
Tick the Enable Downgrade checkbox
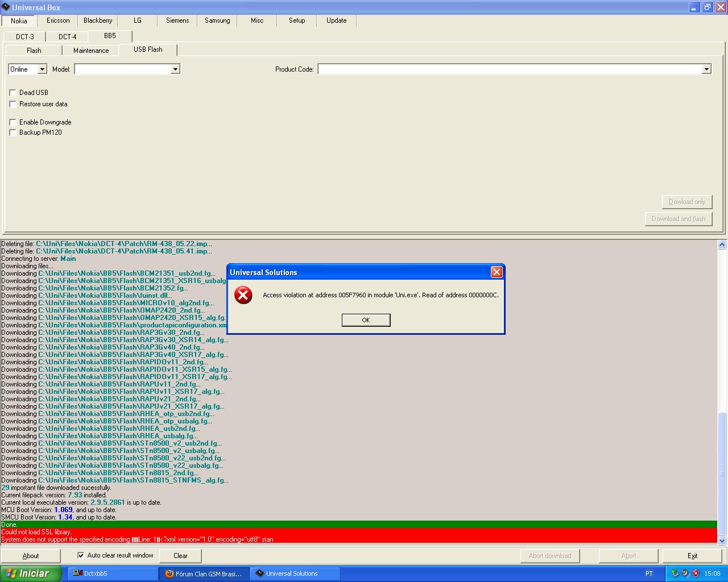coord(13,122)
